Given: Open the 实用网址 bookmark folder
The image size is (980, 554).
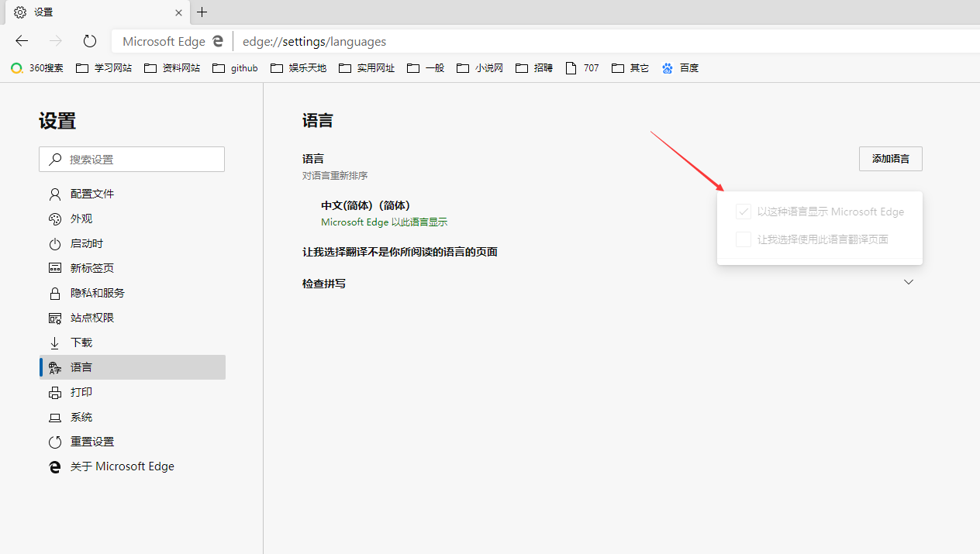Looking at the screenshot, I should [367, 68].
